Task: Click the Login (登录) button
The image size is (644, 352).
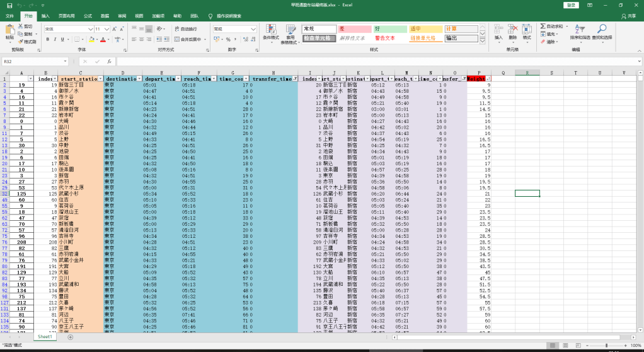Action: (572, 5)
